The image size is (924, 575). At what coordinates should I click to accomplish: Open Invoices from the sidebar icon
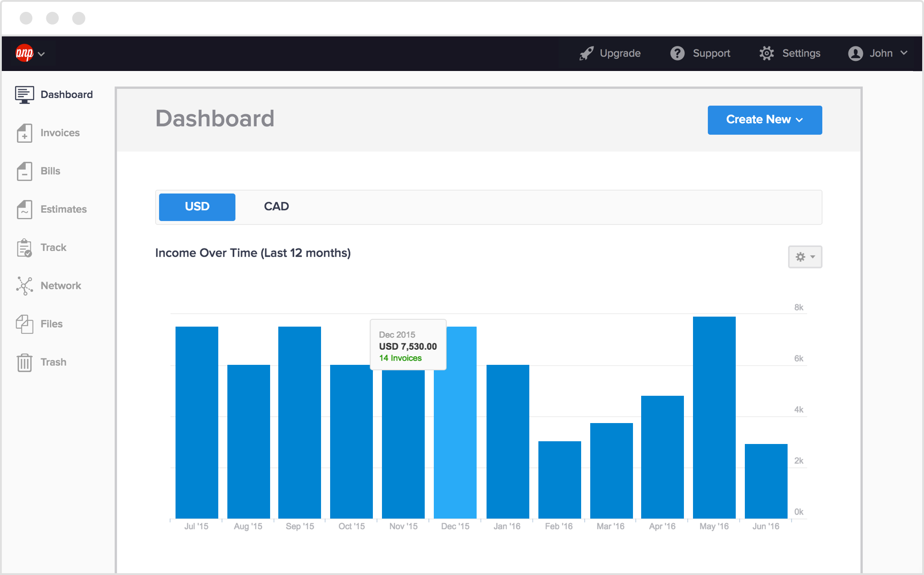pos(25,133)
